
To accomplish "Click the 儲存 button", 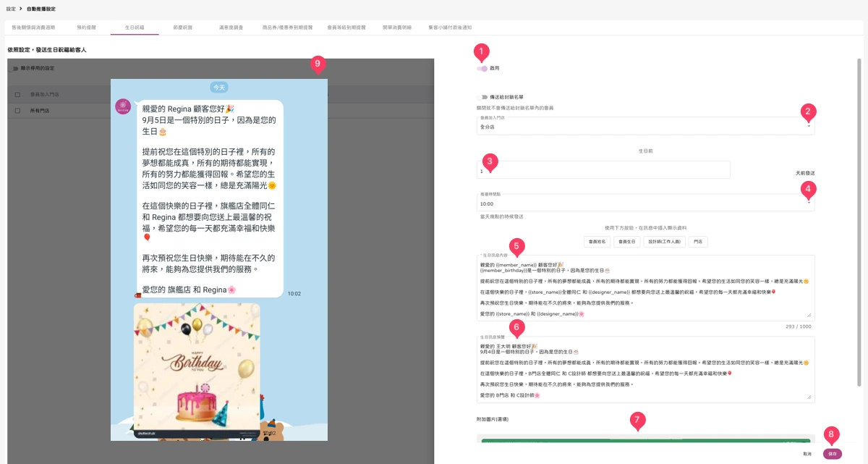I will click(x=832, y=454).
